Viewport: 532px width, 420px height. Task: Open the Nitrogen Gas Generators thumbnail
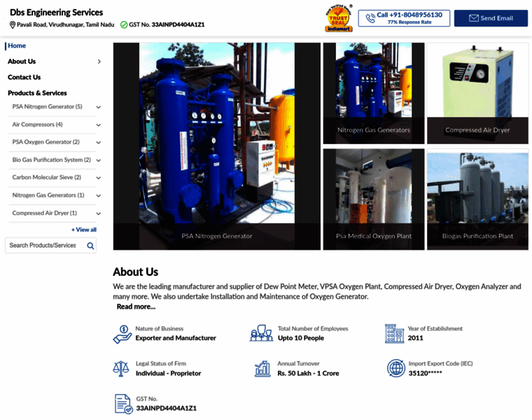[x=374, y=93]
